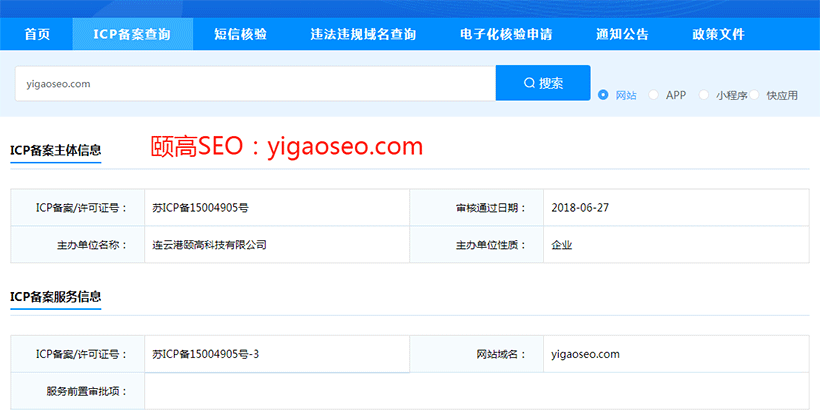Switch to the 短信核验 tab
This screenshot has width=820, height=420.
(x=240, y=34)
